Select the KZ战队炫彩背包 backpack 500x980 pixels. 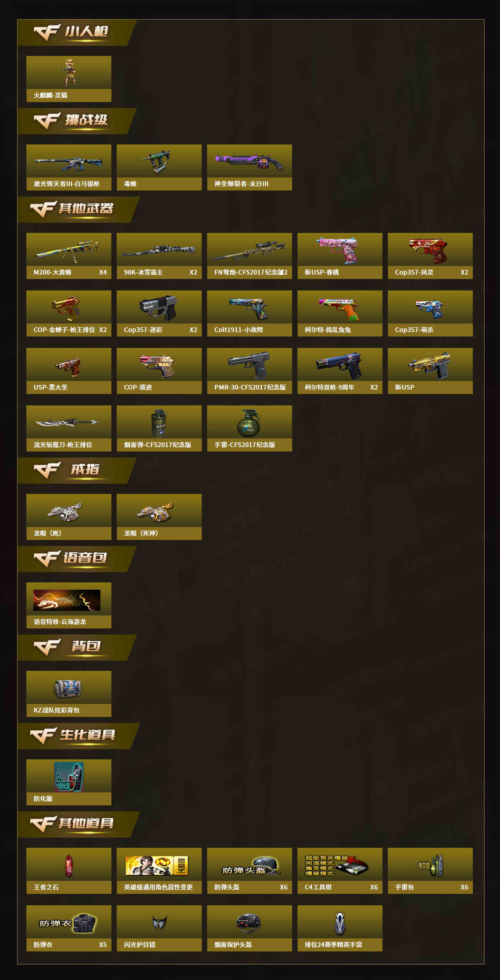tap(68, 693)
